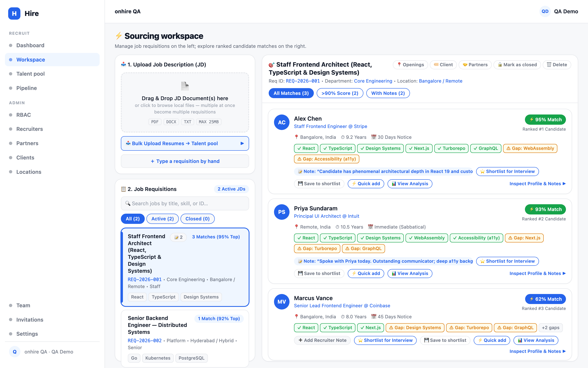Viewport: 588px width, 368px height.
Task: Click Marcus Vance's MV avatar
Action: pyautogui.click(x=282, y=302)
